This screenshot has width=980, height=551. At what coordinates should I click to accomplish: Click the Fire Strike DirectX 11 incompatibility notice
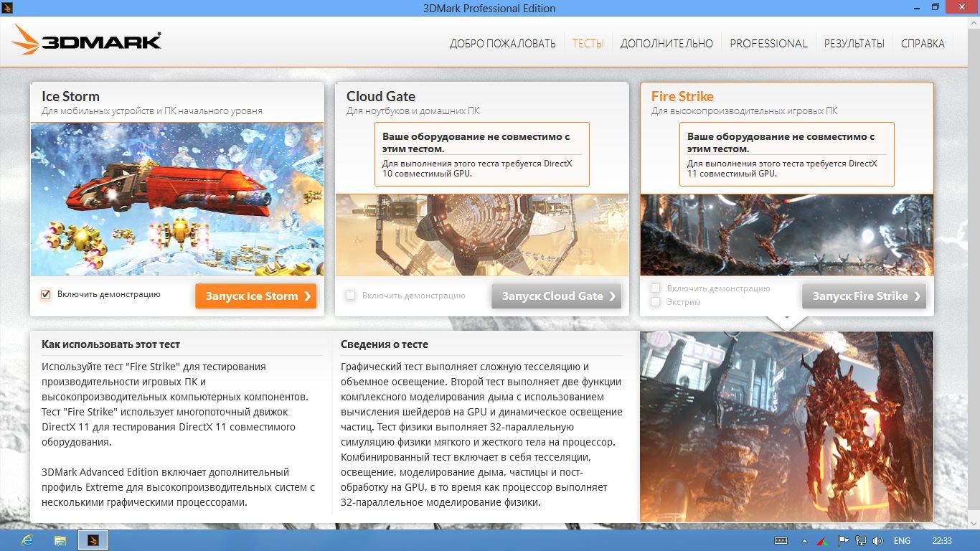[787, 154]
